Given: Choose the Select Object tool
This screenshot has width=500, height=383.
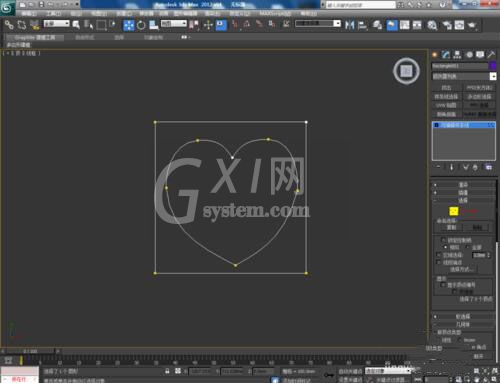Looking at the screenshot, I should (76, 25).
